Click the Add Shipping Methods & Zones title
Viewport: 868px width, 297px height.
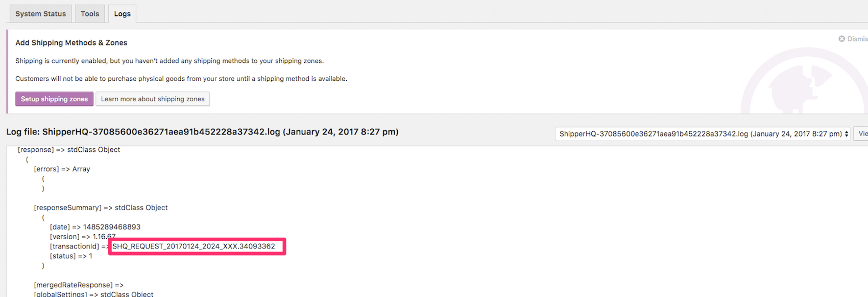pos(71,43)
